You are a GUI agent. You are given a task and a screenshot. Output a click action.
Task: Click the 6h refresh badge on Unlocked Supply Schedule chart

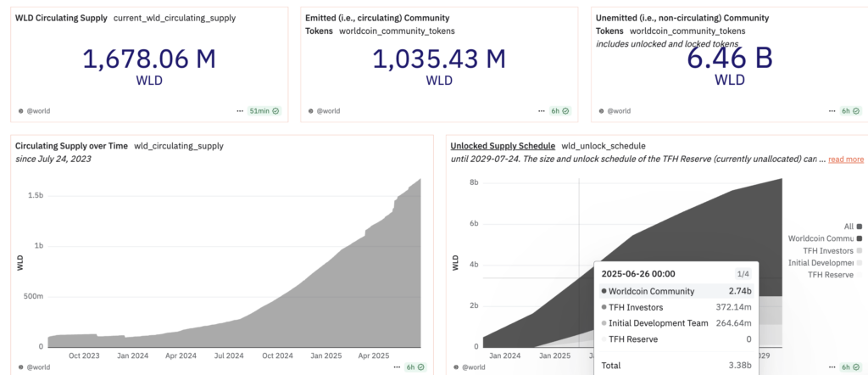coord(850,367)
